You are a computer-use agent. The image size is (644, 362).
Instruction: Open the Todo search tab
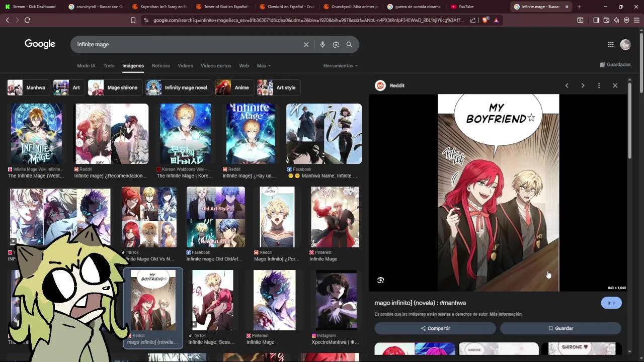[109, 66]
